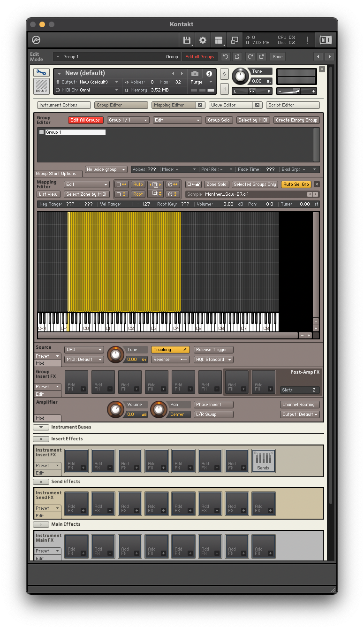
Task: Open the Group 1/1 dropdown
Action: coord(128,120)
